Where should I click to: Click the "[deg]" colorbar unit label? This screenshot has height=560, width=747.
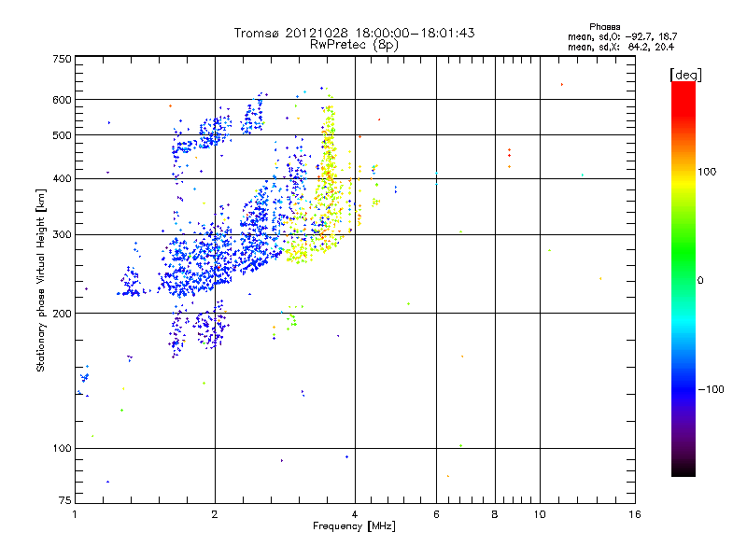pos(685,75)
